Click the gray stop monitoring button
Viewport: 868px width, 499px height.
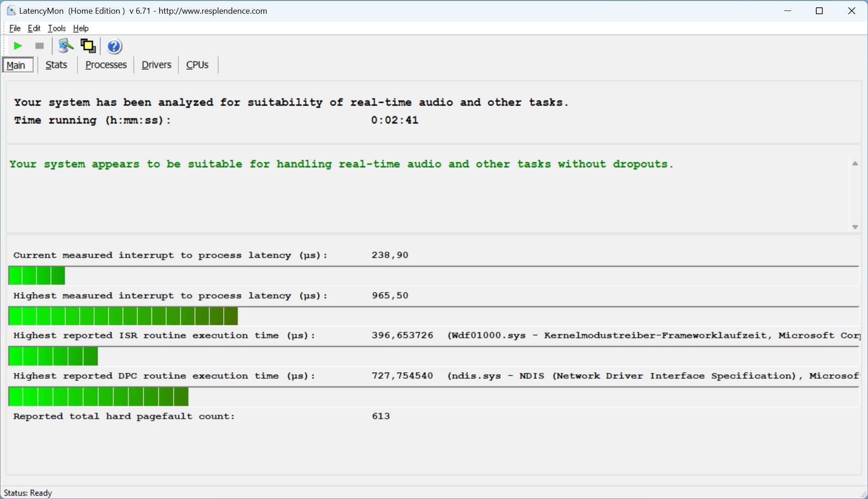tap(39, 46)
